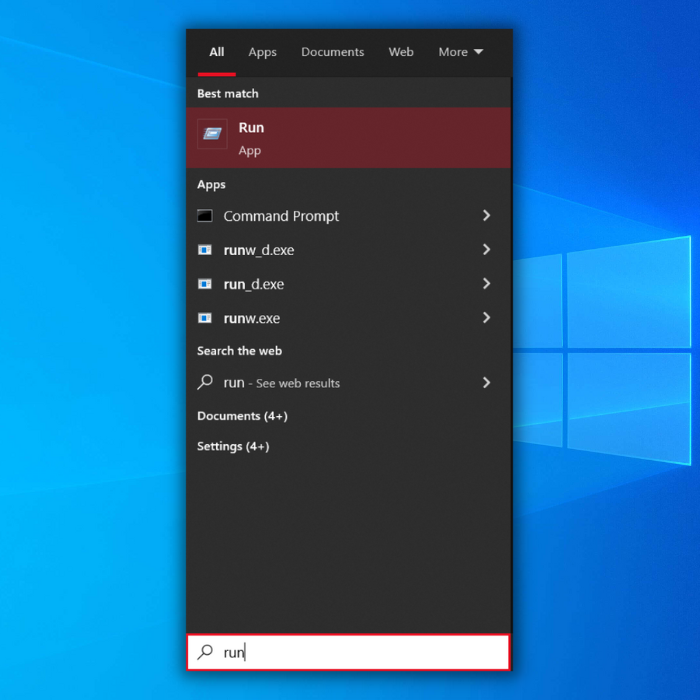Viewport: 700px width, 700px height.
Task: Select the All tab
Action: [x=217, y=52]
